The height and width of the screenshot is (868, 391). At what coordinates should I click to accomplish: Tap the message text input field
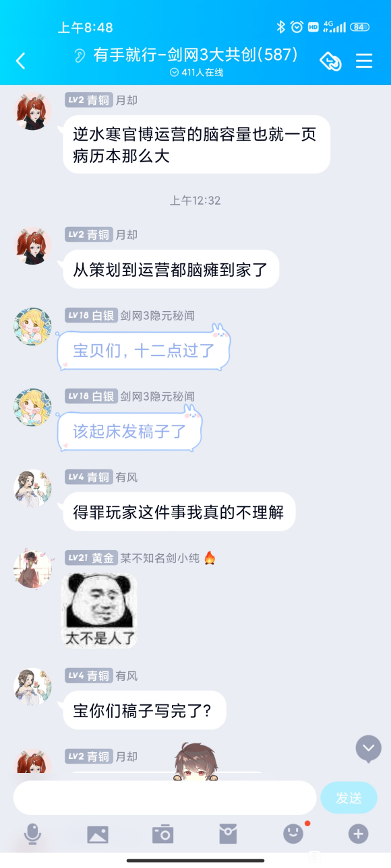point(165,798)
